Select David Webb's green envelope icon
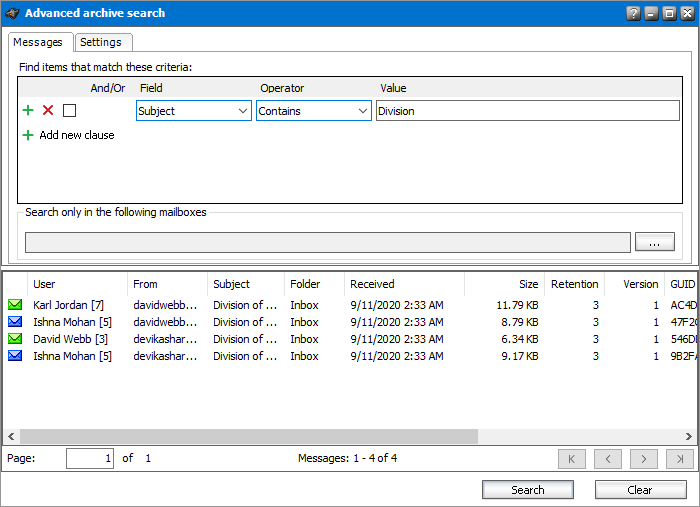700x507 pixels. [x=15, y=339]
